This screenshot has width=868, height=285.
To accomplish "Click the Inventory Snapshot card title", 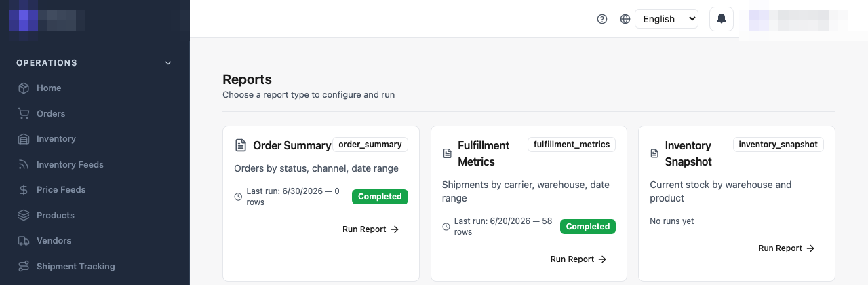I will click(688, 153).
